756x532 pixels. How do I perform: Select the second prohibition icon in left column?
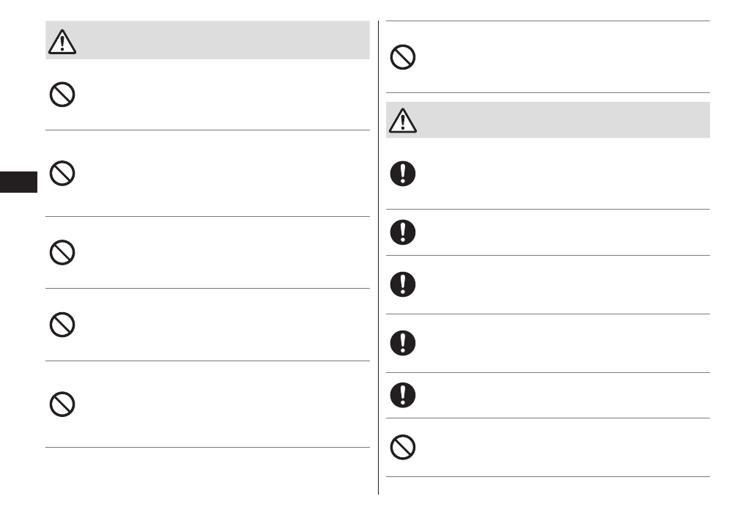(62, 174)
